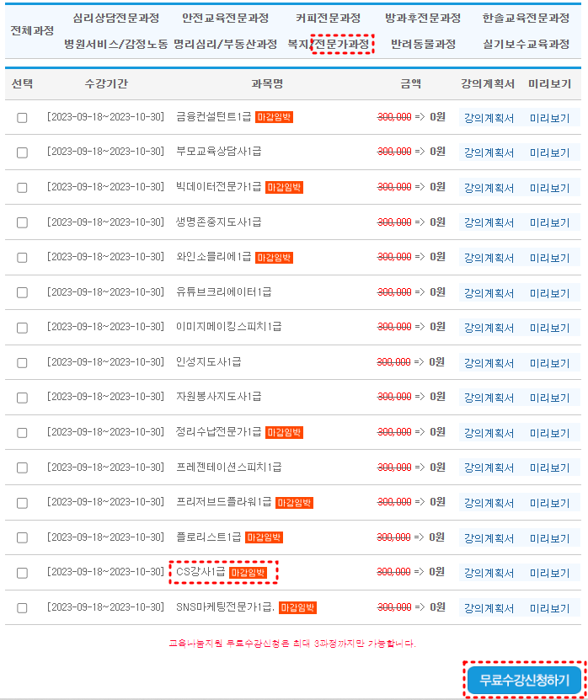Open 미리보기 for 부모교육상담사1급

coord(549,152)
